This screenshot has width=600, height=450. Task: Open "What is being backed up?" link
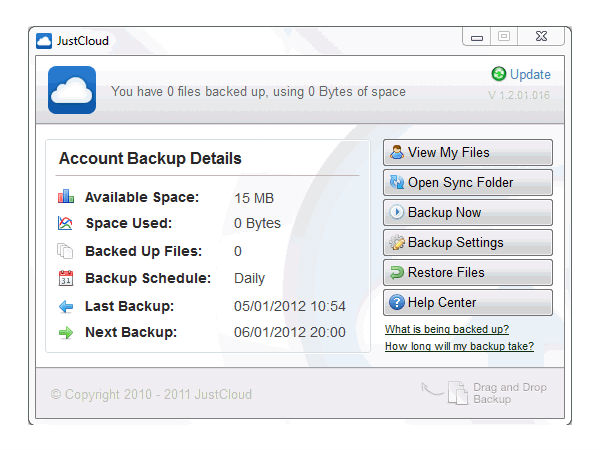tap(447, 329)
